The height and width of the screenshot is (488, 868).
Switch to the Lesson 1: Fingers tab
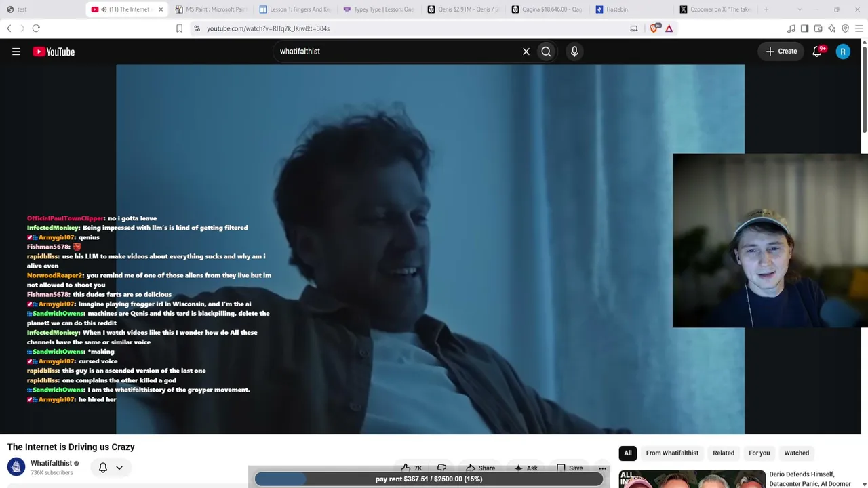(x=295, y=9)
